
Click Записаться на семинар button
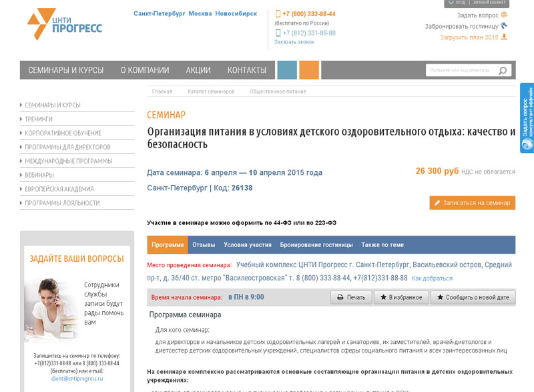(473, 202)
